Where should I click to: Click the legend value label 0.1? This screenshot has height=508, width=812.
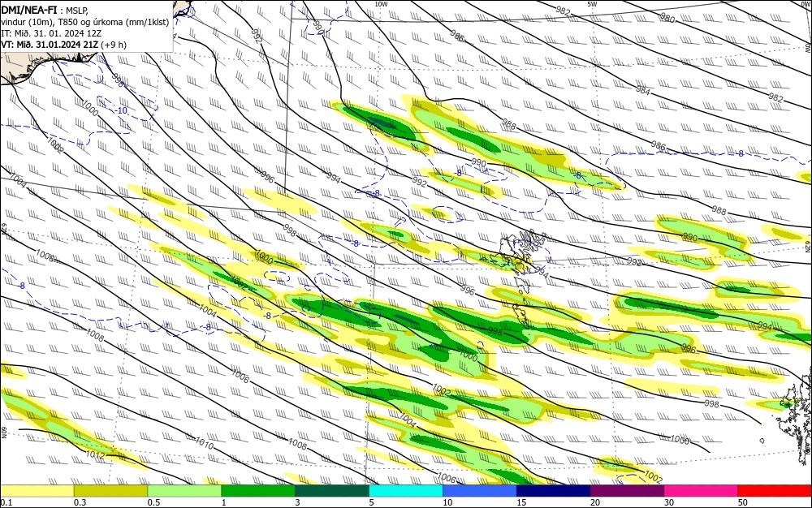(x=6, y=502)
